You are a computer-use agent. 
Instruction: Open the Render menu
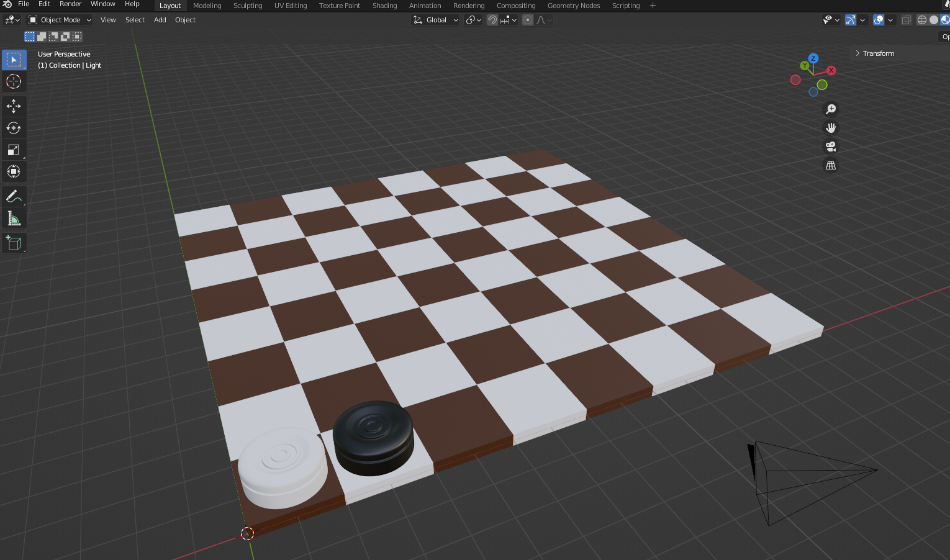click(70, 4)
